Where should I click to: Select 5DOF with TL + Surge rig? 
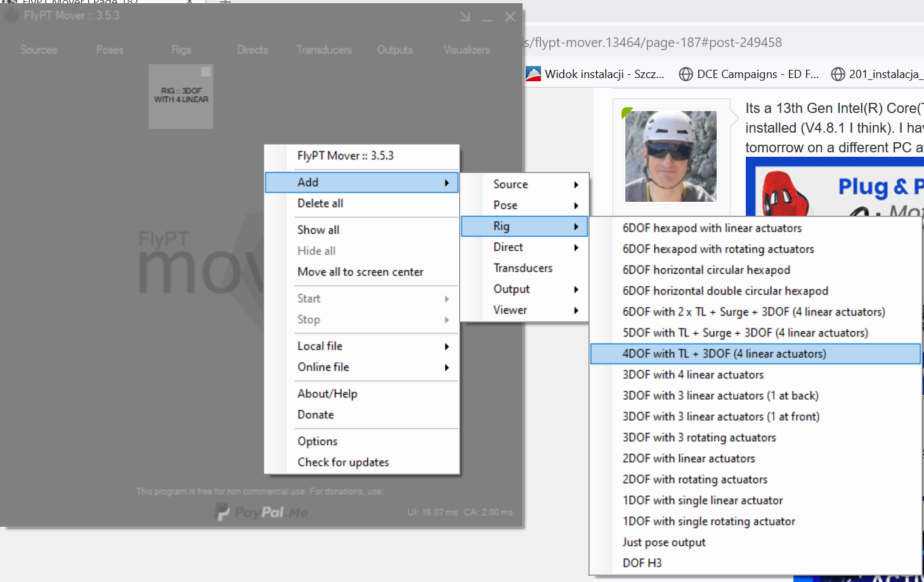pyautogui.click(x=755, y=333)
